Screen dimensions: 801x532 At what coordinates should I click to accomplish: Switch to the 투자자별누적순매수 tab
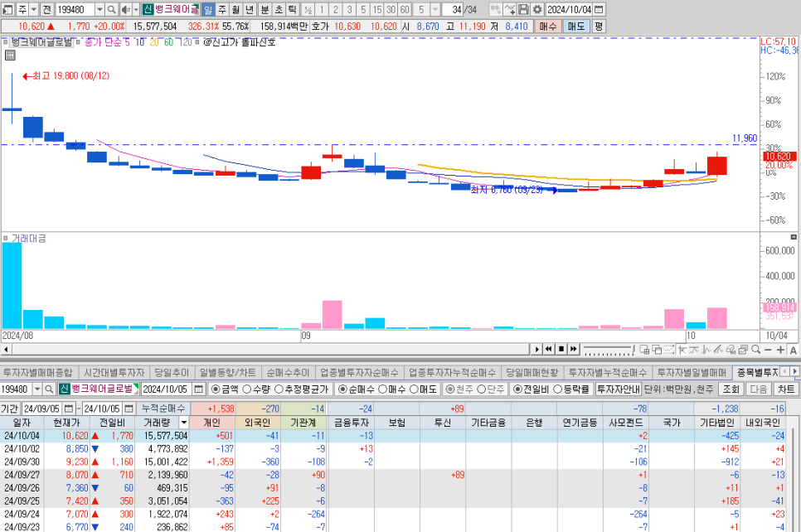click(608, 373)
